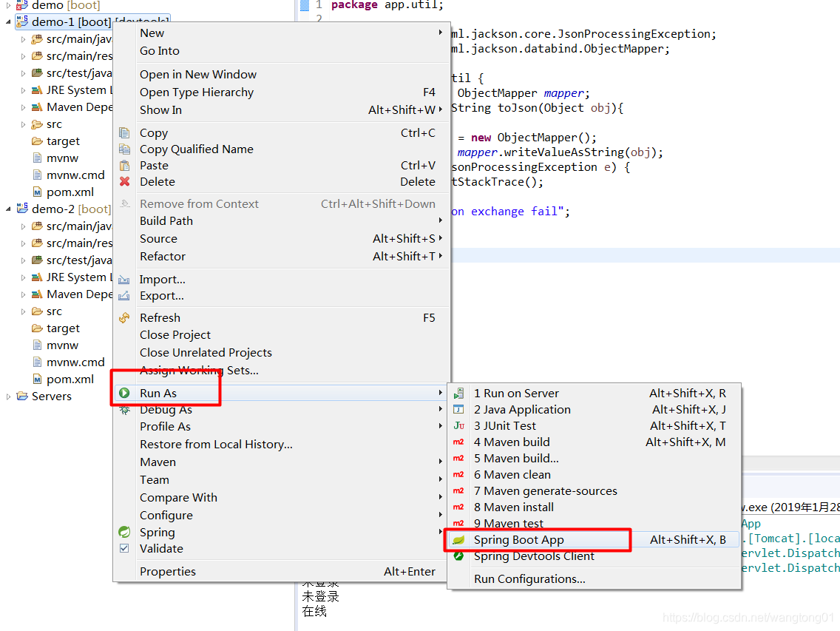Select demo-1 mvnw.cmd file
Viewport: 840px width, 631px height.
coord(75,175)
